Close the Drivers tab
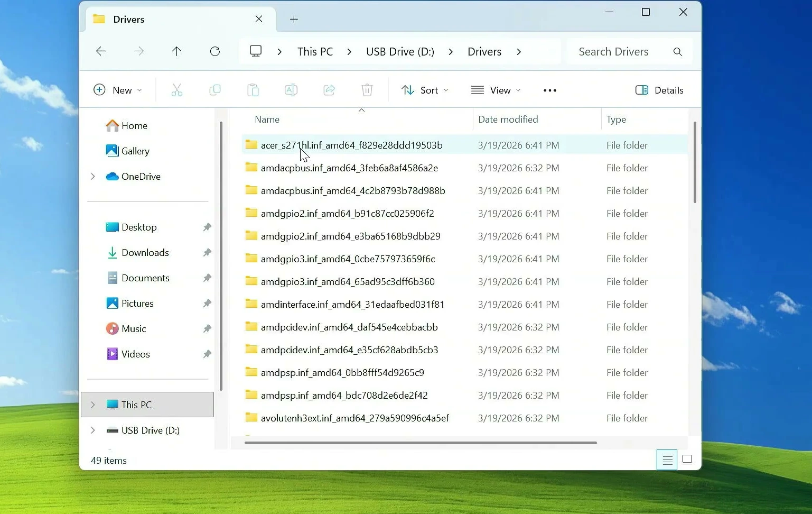 pyautogui.click(x=259, y=20)
